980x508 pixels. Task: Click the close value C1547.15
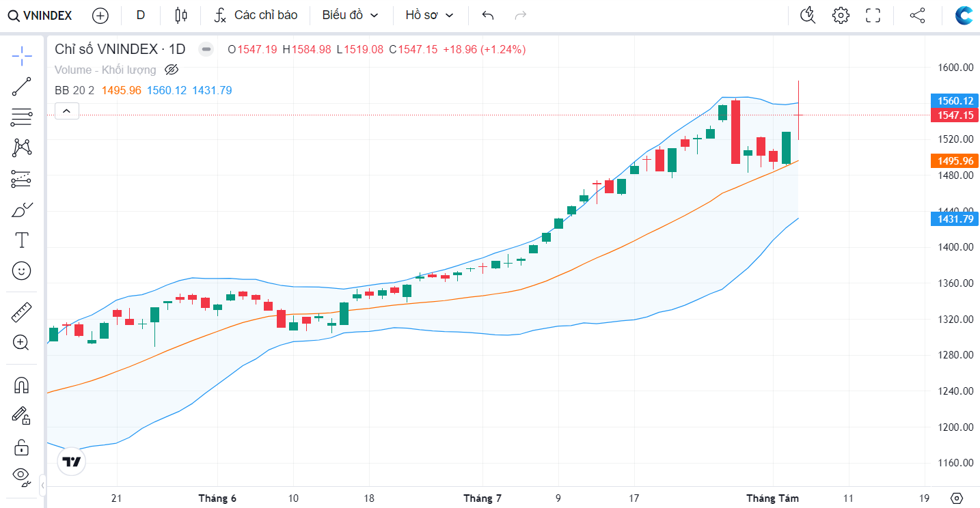point(413,49)
